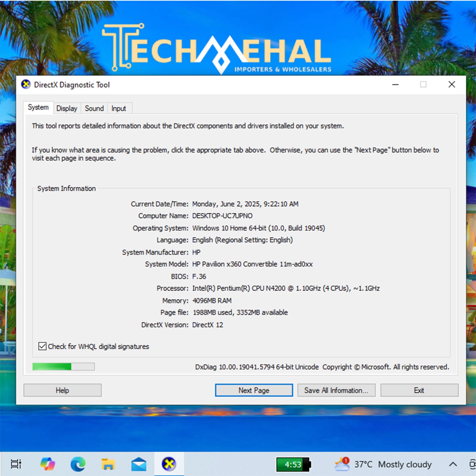This screenshot has width=476, height=476.
Task: Click the green loading progress bar
Action: pos(63,367)
